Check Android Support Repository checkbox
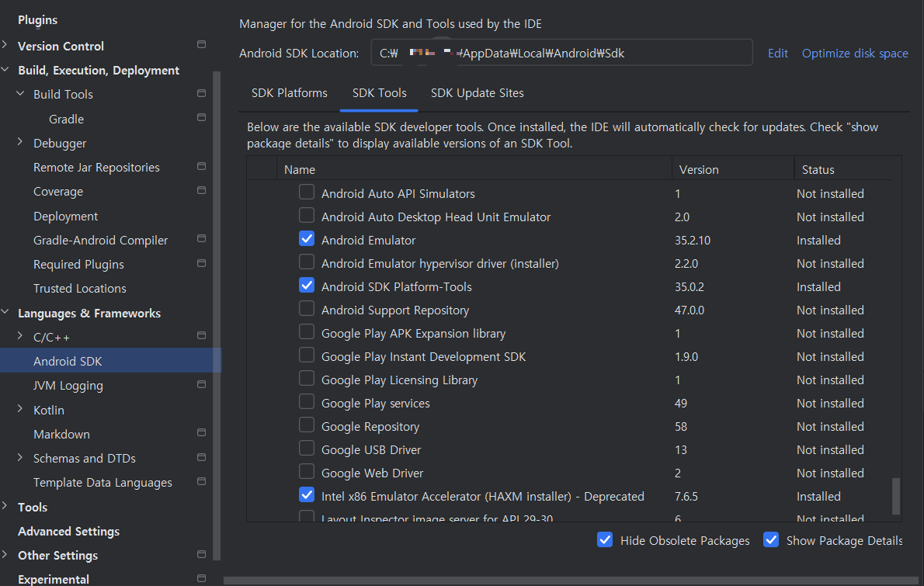Viewport: 924px width, 586px height. pos(307,309)
